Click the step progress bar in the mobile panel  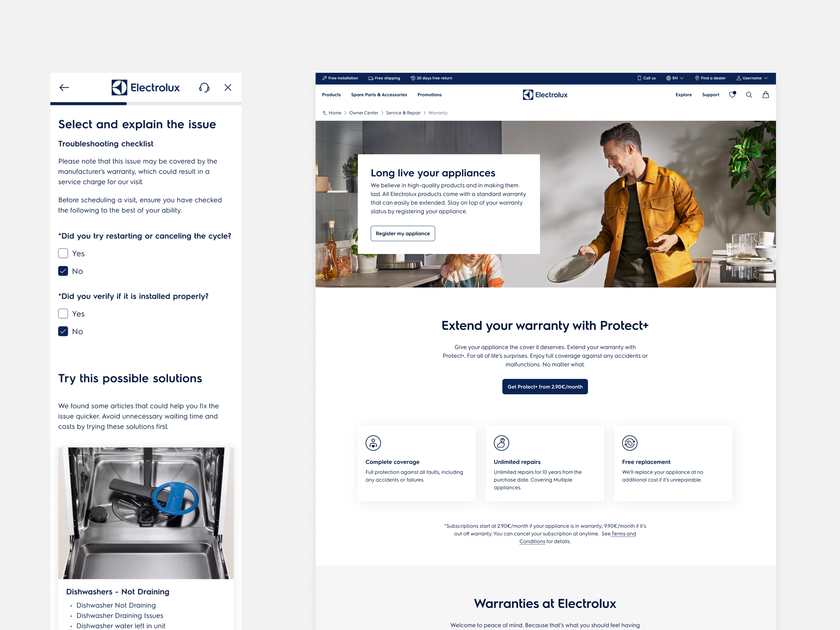(146, 104)
